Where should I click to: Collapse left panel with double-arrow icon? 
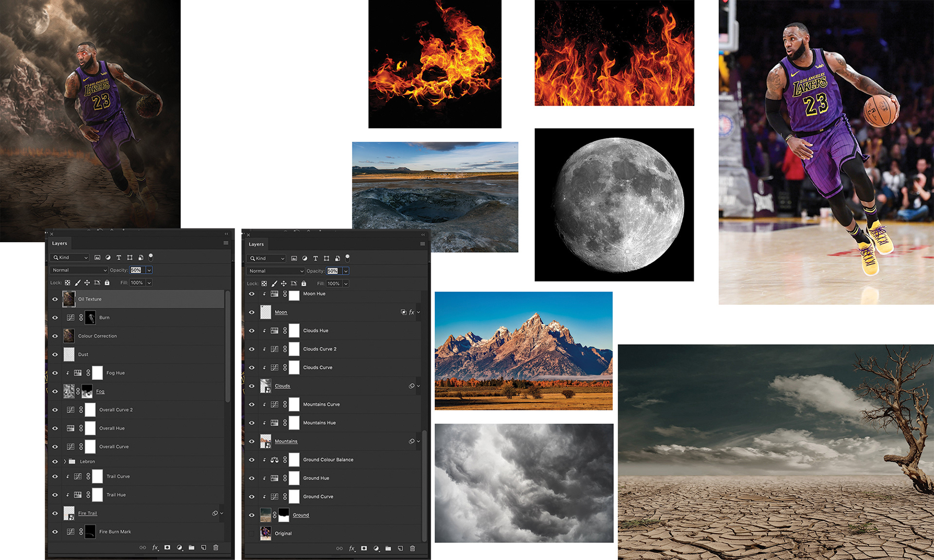[226, 234]
